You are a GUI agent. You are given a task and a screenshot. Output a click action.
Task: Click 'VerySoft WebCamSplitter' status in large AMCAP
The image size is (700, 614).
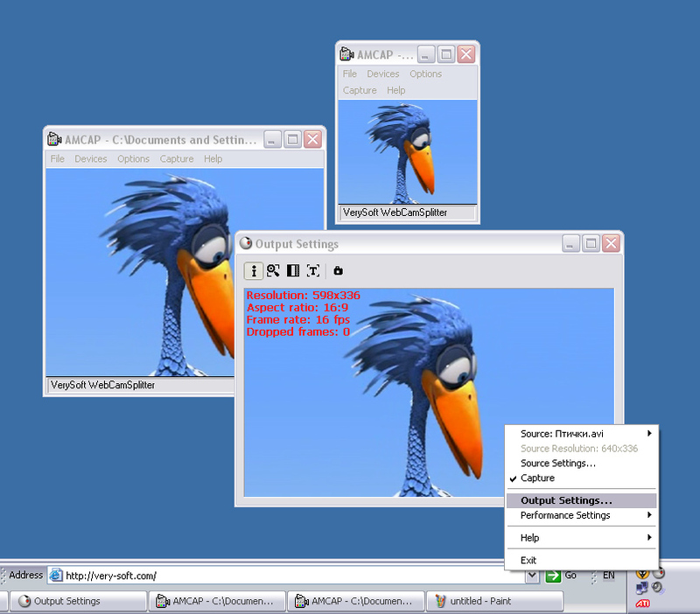coord(102,385)
